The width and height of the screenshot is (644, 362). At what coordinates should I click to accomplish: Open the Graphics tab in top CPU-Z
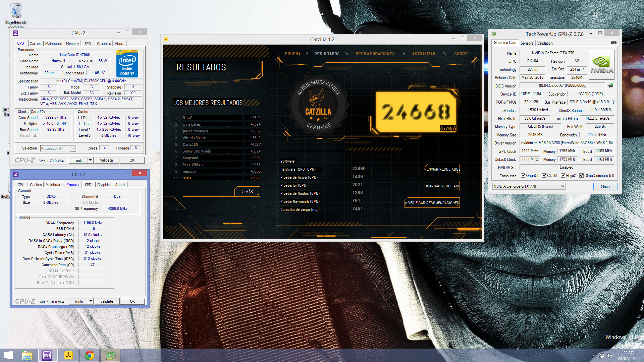pos(104,44)
